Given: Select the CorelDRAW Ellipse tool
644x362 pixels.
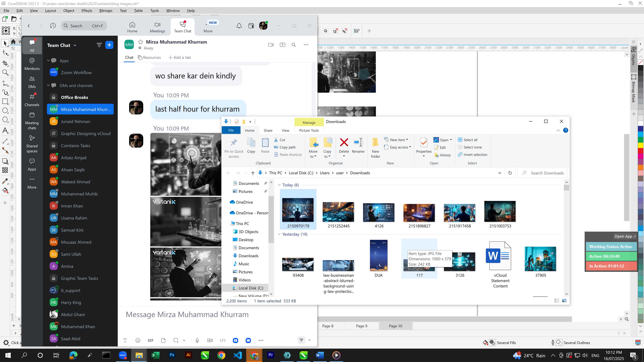Looking at the screenshot, I should [x=5, y=111].
